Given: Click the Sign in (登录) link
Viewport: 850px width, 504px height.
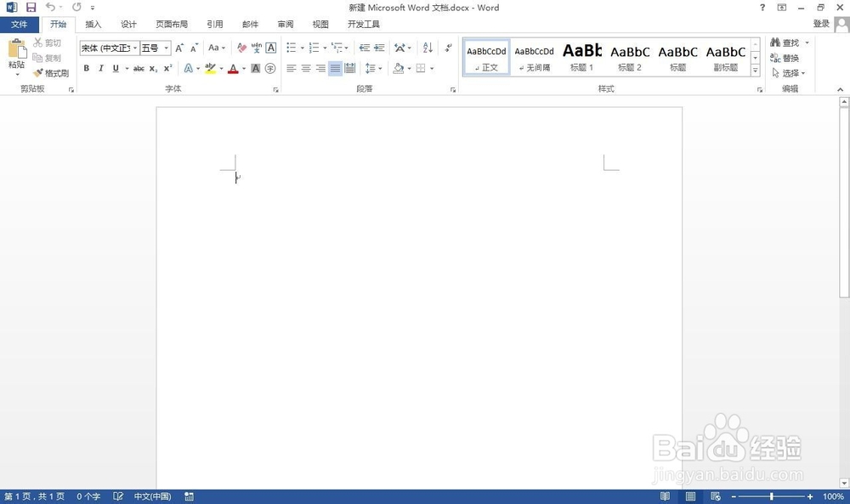Looking at the screenshot, I should pos(821,24).
